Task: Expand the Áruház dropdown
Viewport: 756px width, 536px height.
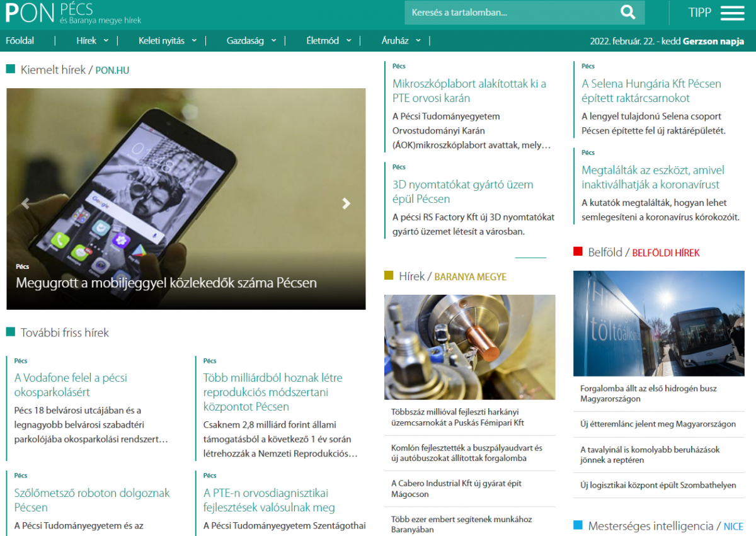Action: point(396,40)
